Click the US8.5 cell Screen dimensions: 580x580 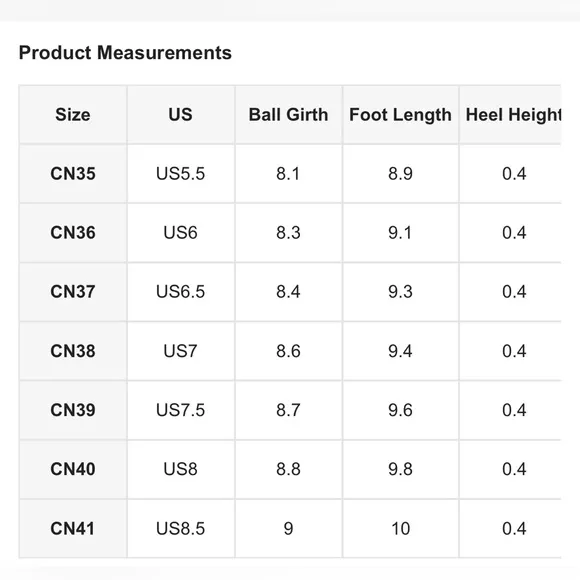point(181,528)
